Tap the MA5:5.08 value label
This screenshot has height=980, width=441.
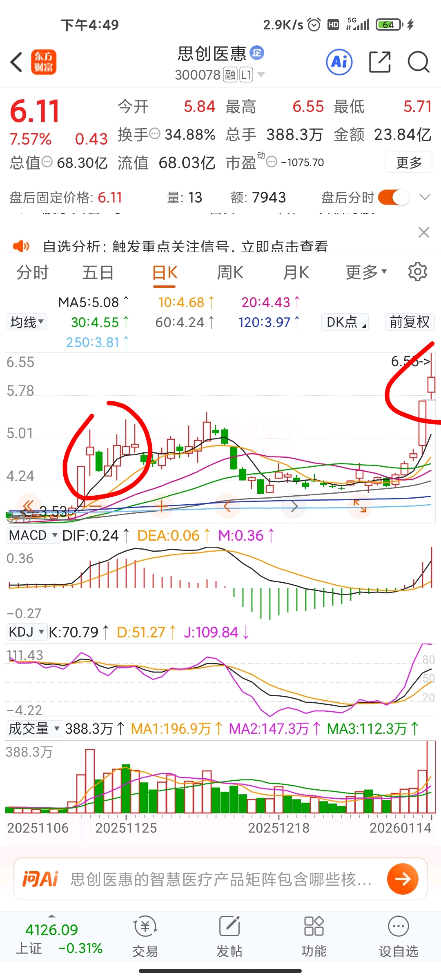coord(94,302)
